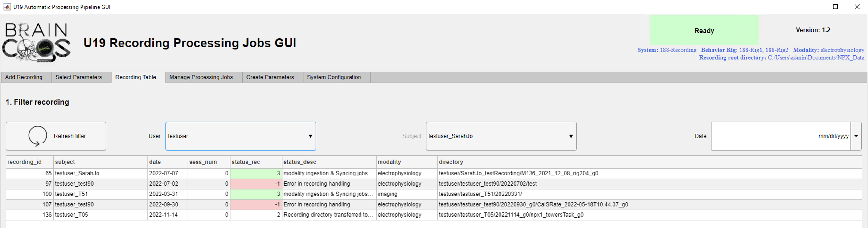Click the date column header

[168, 162]
